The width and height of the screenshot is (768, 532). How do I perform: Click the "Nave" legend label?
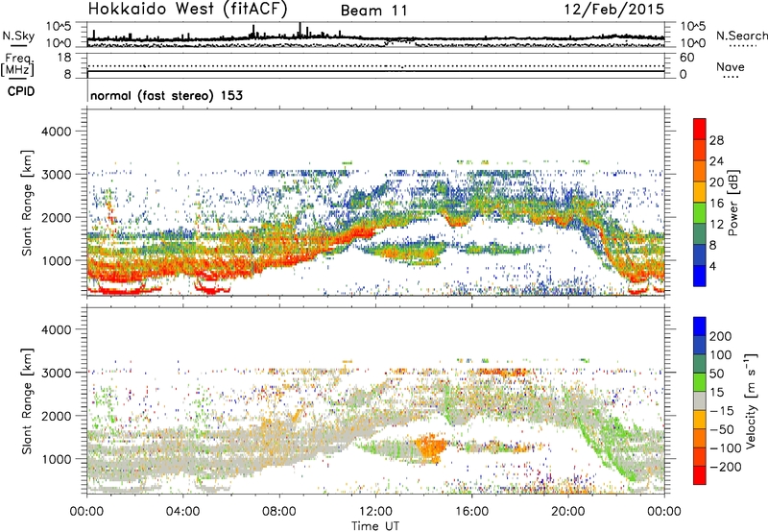click(731, 66)
